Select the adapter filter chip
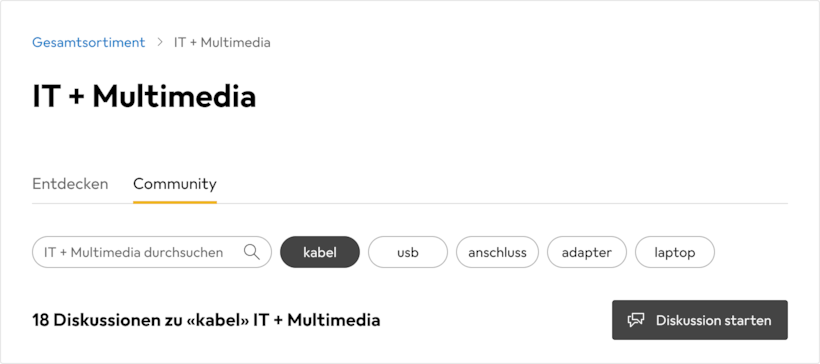 [x=587, y=252]
